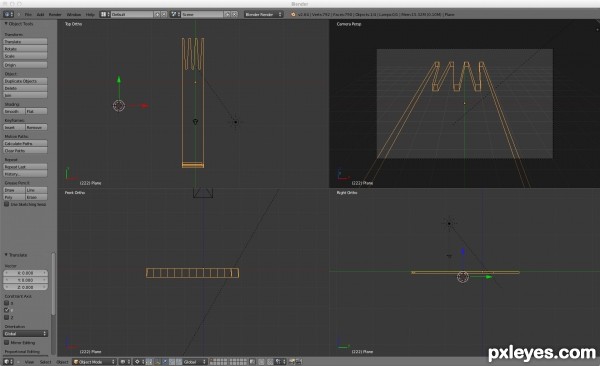Add a new scene with plus button
The width and height of the screenshot is (600, 366).
click(227, 14)
